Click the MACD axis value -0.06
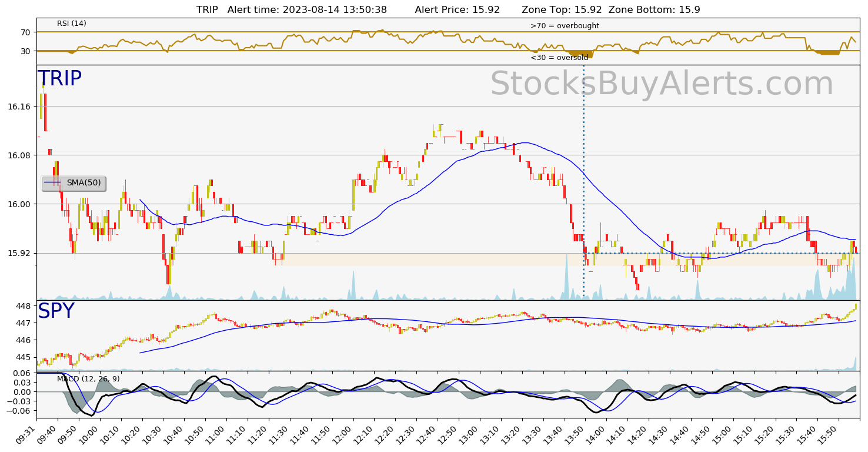 click(x=19, y=411)
